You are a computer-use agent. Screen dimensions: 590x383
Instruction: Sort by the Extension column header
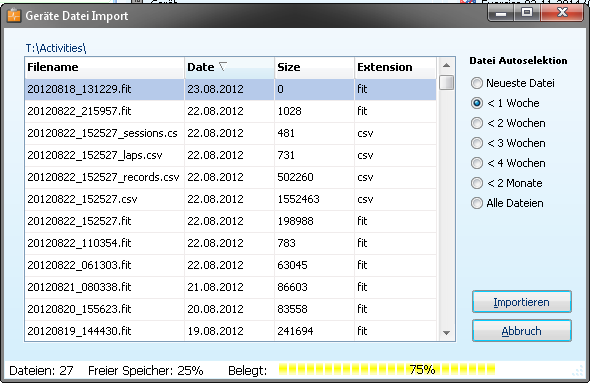(x=395, y=67)
